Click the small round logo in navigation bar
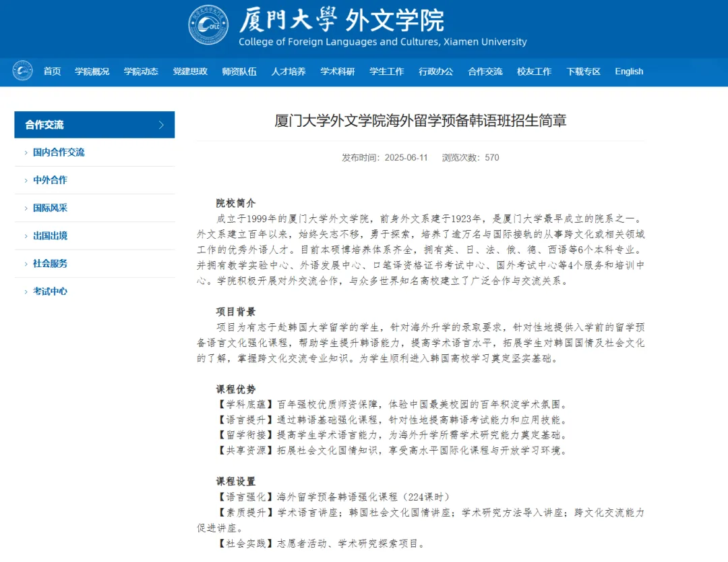 pos(22,71)
